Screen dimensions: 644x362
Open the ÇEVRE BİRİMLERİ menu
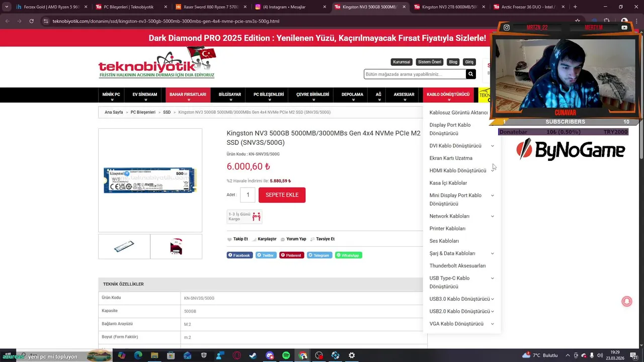click(312, 95)
